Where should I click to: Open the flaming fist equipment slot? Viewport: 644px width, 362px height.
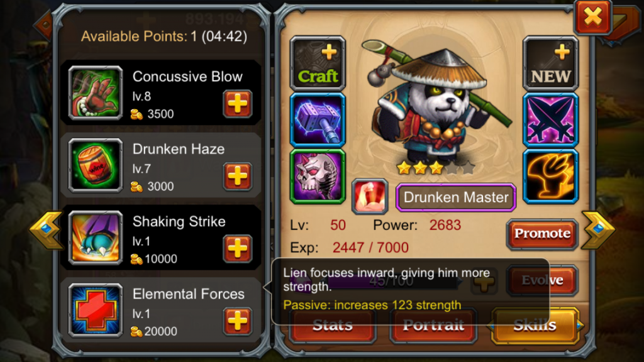pos(550,177)
